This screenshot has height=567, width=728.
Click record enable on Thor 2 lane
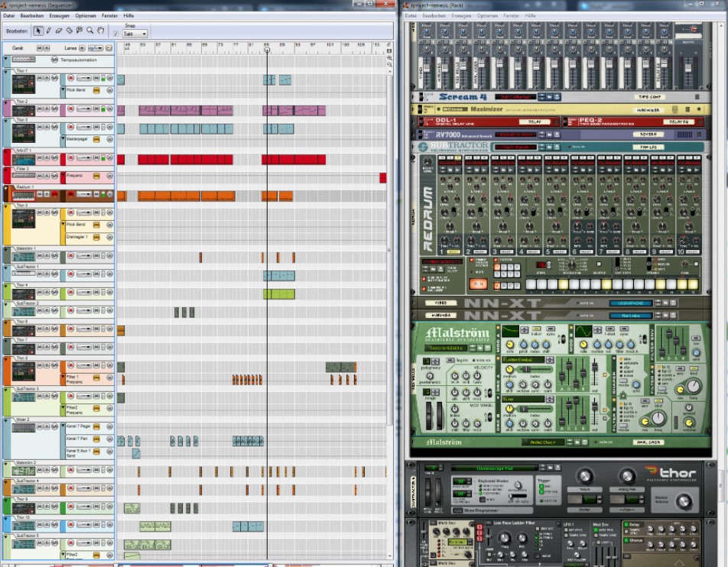[x=70, y=109]
